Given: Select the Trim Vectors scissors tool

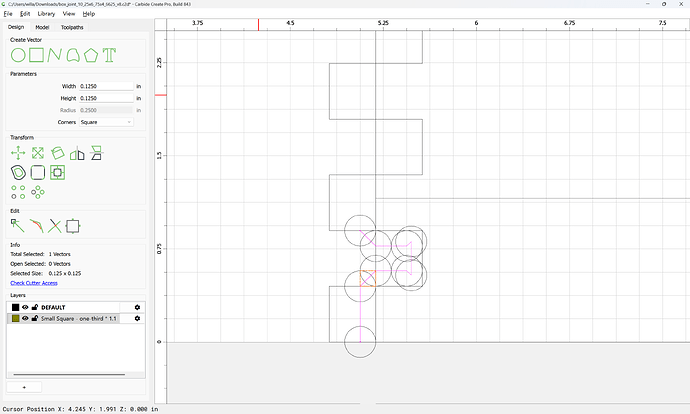Looking at the screenshot, I should point(55,226).
